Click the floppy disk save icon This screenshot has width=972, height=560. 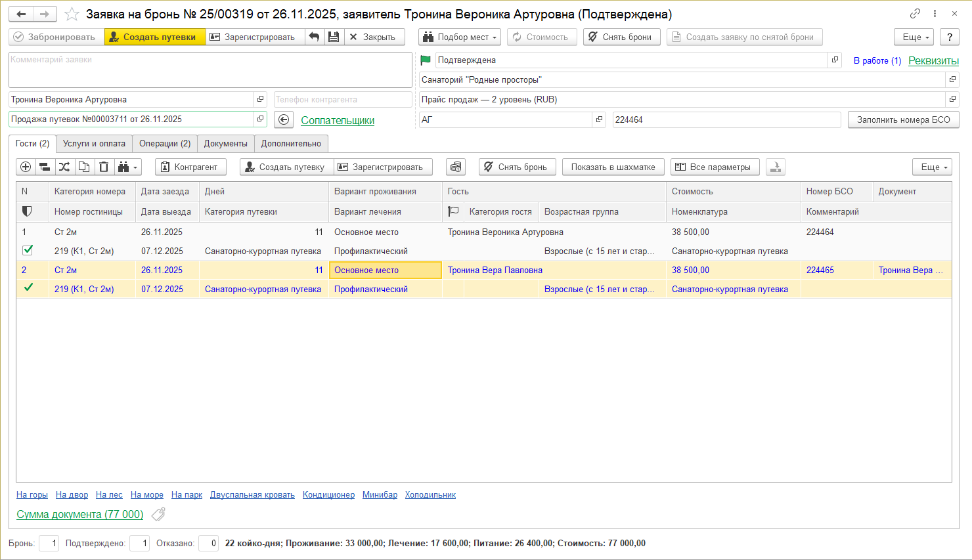tap(334, 37)
